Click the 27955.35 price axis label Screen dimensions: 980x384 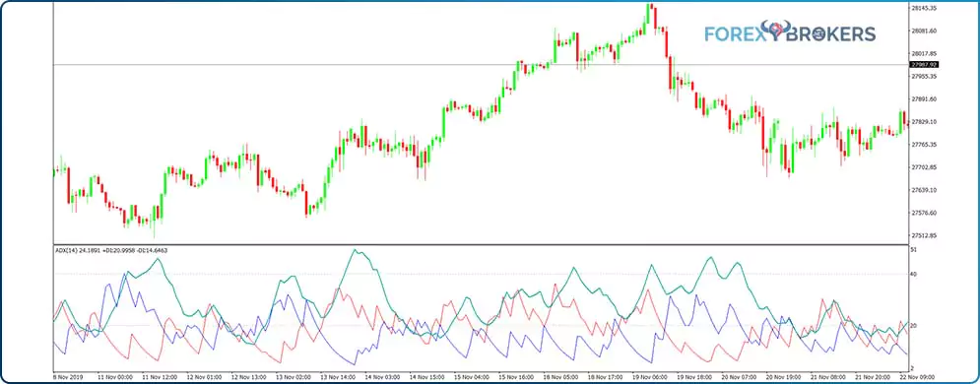click(x=925, y=76)
